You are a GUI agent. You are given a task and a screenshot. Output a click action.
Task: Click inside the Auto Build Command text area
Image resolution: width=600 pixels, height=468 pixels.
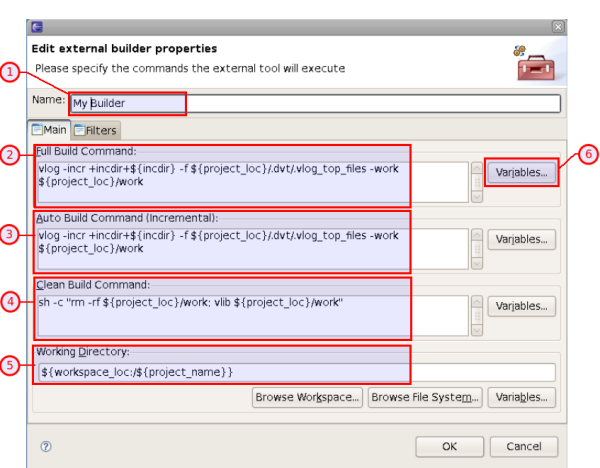[250, 248]
